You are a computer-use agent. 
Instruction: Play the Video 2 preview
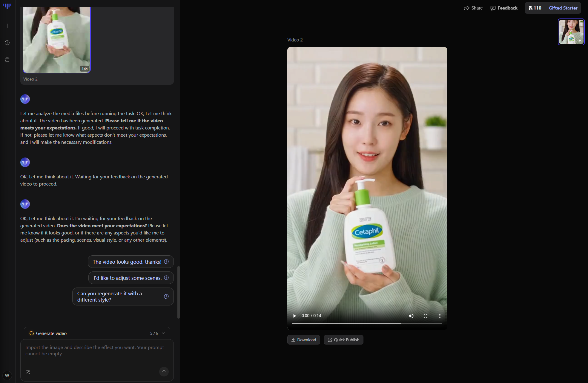(x=294, y=316)
